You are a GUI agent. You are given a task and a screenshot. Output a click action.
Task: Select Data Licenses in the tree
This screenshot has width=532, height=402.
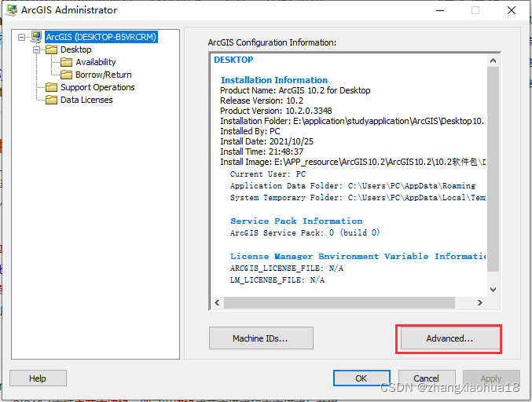pos(86,100)
